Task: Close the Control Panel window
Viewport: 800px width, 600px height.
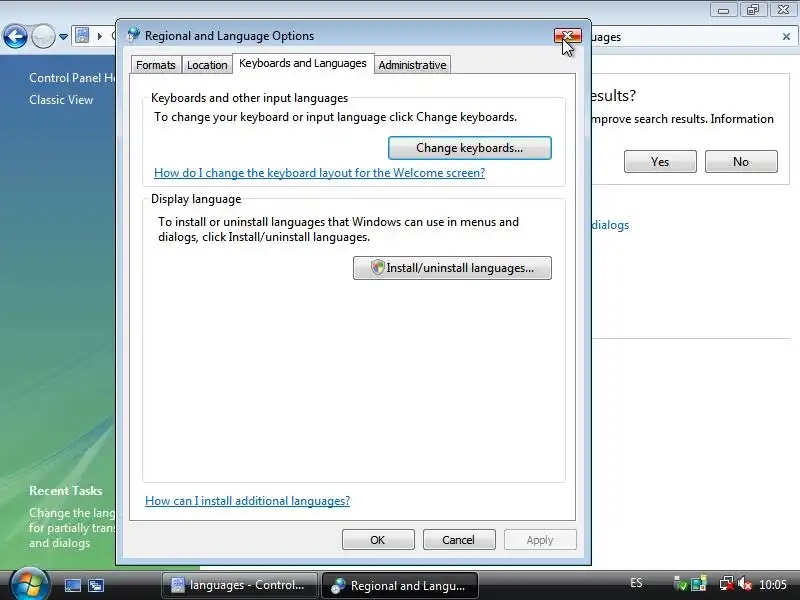Action: click(783, 10)
